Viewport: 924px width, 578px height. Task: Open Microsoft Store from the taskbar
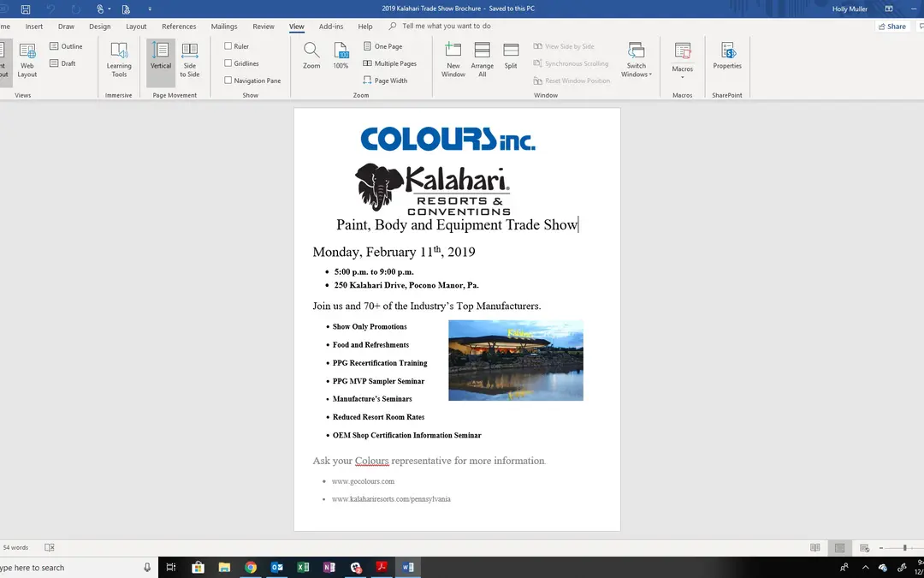point(198,568)
